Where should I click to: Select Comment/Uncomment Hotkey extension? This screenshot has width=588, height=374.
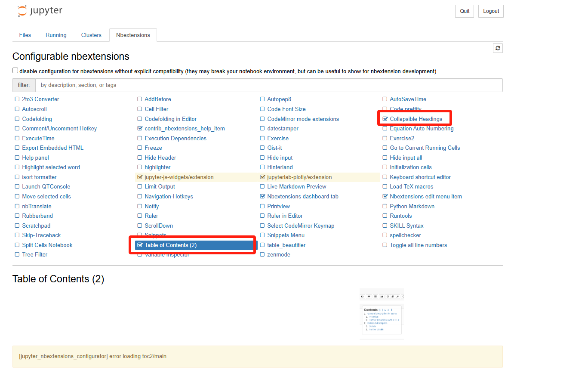[59, 129]
